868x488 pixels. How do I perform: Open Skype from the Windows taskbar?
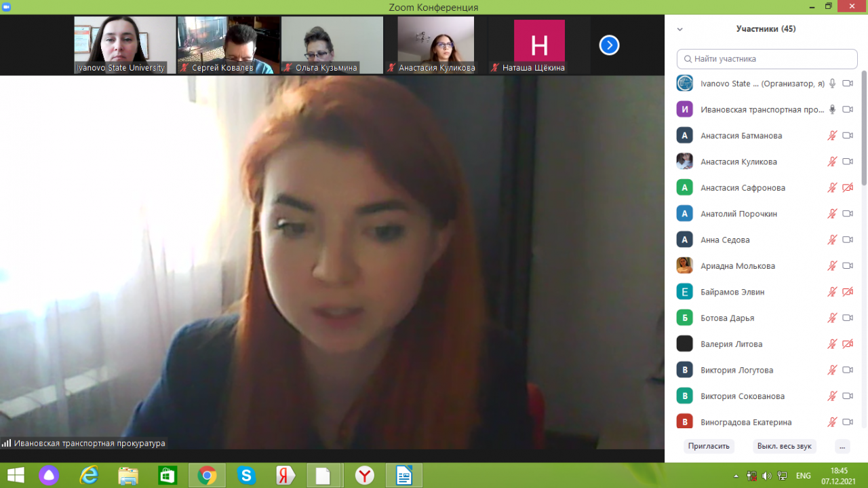click(x=246, y=475)
